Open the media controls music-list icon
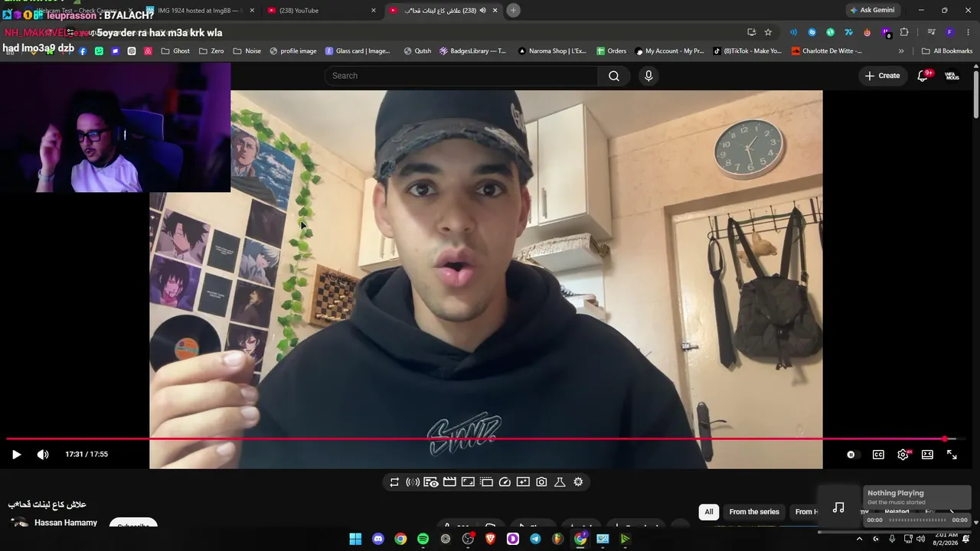 pos(931,32)
